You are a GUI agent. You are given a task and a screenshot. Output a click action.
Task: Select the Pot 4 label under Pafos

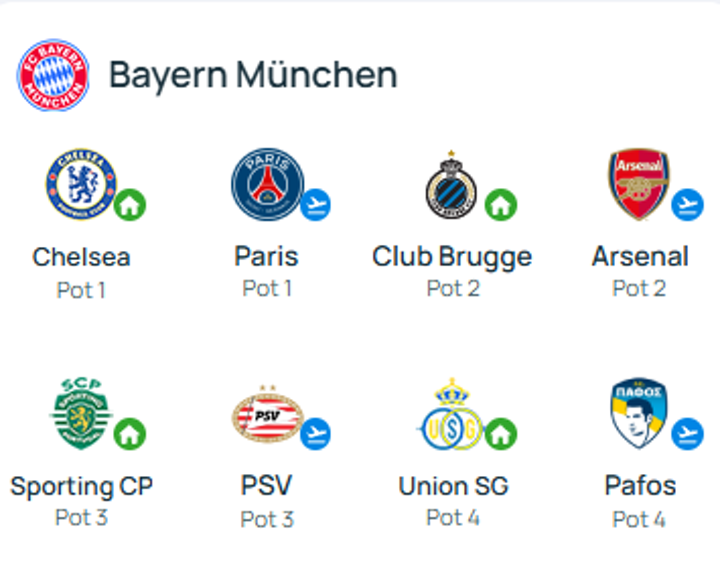coord(639,519)
